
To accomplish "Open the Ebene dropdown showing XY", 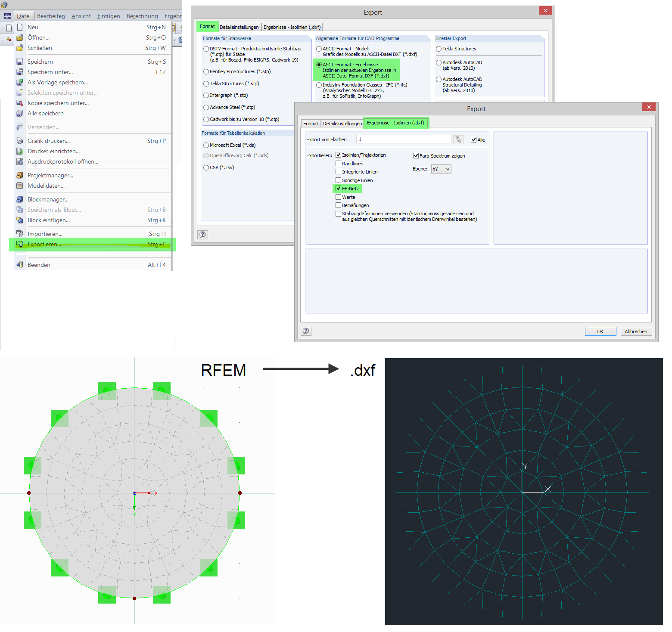I will tap(441, 169).
